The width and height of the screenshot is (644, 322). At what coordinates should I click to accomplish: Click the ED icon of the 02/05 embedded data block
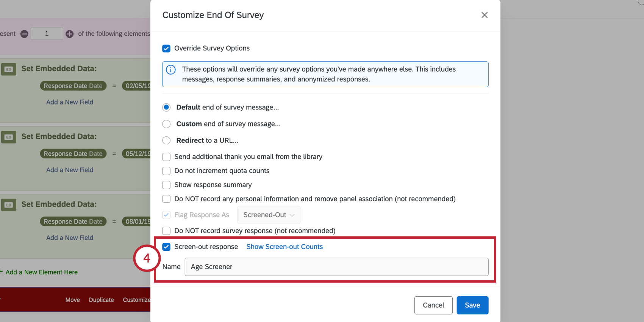(x=9, y=69)
